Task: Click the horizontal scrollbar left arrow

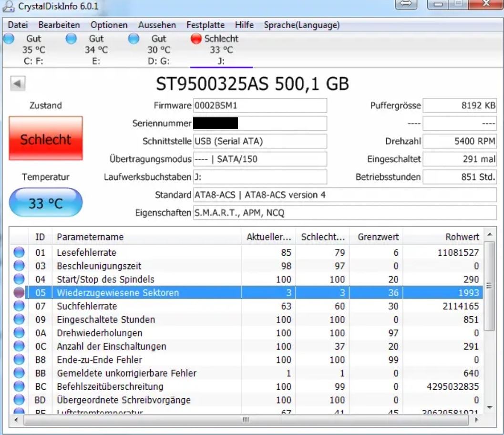Action: (x=16, y=420)
